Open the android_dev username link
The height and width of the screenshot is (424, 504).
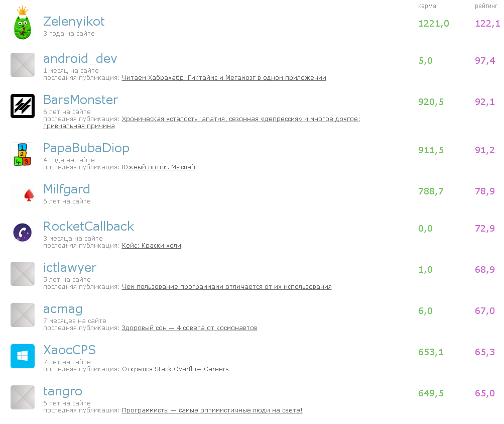click(x=80, y=59)
